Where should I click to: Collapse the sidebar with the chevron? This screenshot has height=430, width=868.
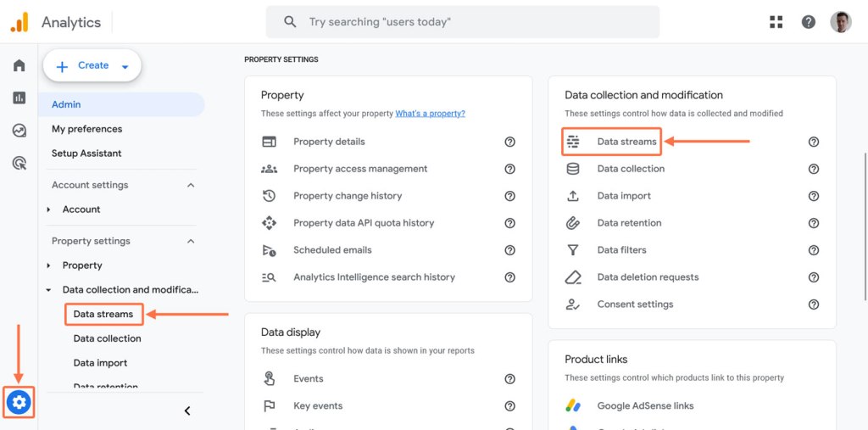[x=187, y=410]
